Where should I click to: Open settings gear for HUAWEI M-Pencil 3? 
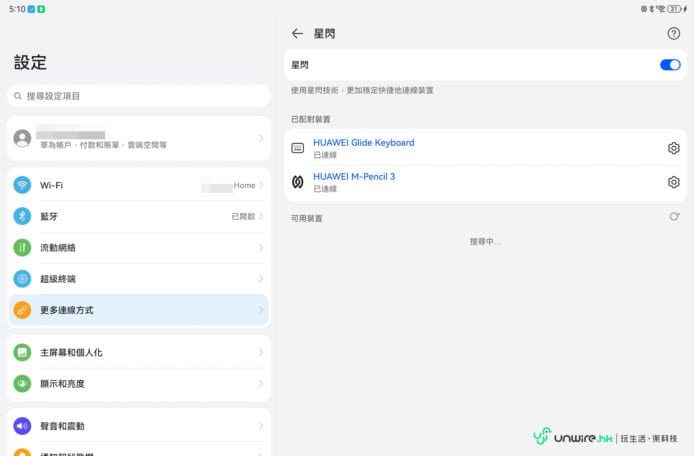coord(673,182)
